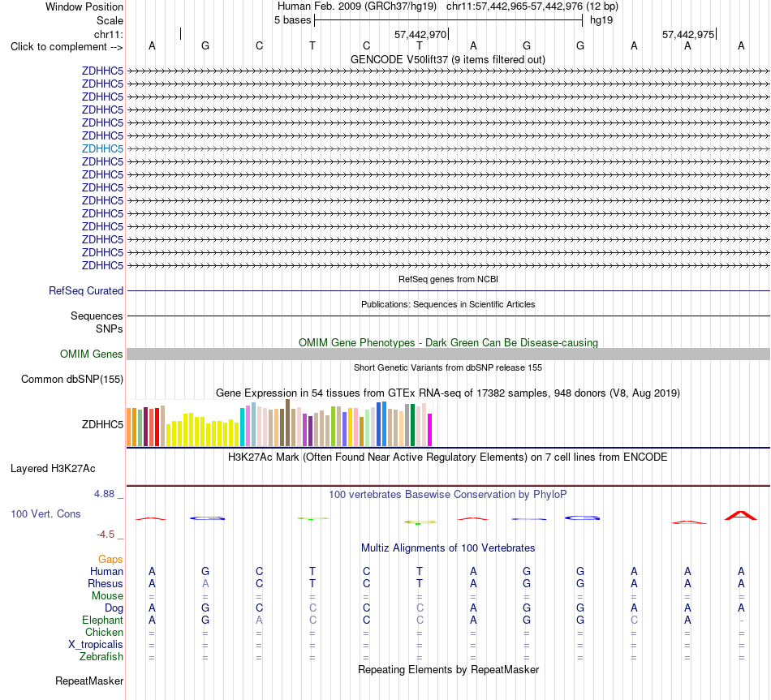Screen dimensions: 771x700
Task: Click the dark green GTEx bar
Action: click(412, 425)
